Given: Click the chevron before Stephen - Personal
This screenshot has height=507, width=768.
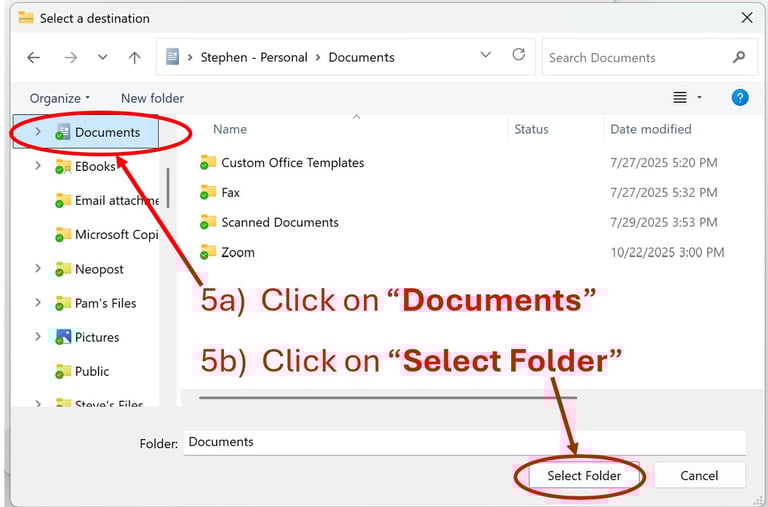Looking at the screenshot, I should click(190, 57).
